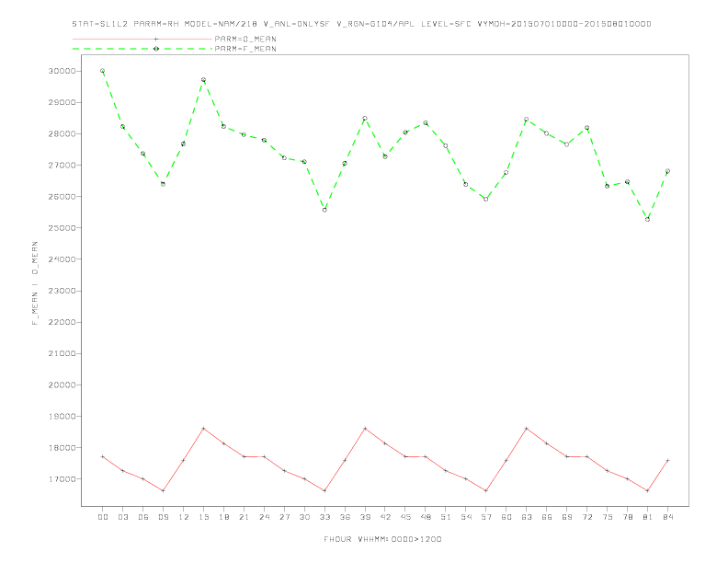Click green F_MEAN point at hour 84
Image resolution: width=728 pixels, height=563 pixels.
click(x=667, y=171)
